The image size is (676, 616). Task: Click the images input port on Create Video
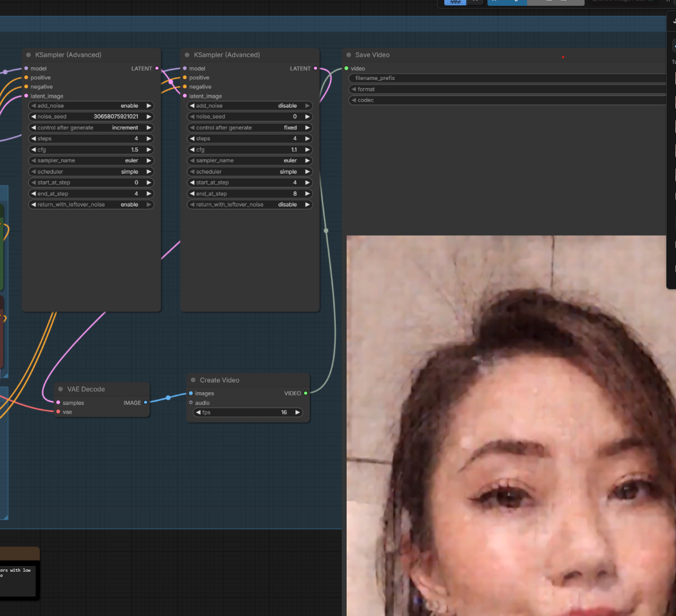pyautogui.click(x=191, y=393)
